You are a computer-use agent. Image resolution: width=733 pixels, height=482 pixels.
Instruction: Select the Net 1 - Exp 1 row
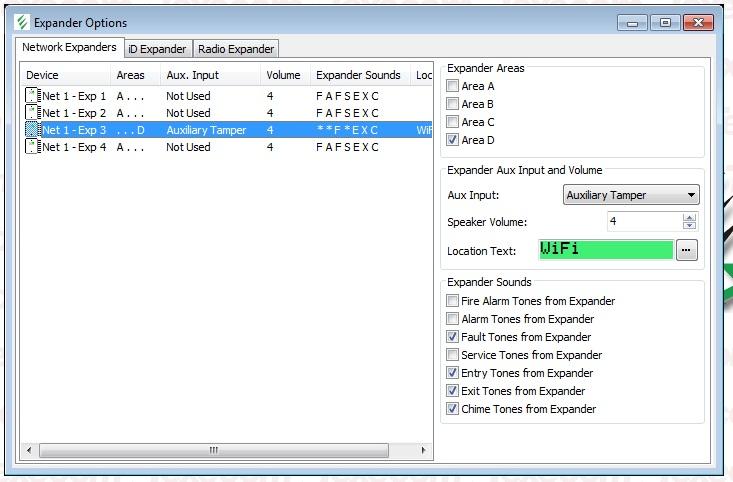(x=228, y=96)
